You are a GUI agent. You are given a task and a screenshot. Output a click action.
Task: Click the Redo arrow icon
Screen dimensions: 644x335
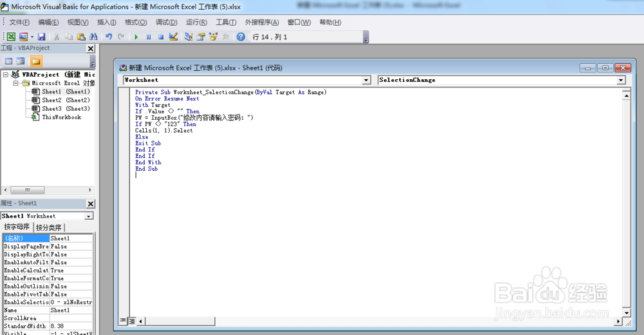(121, 37)
